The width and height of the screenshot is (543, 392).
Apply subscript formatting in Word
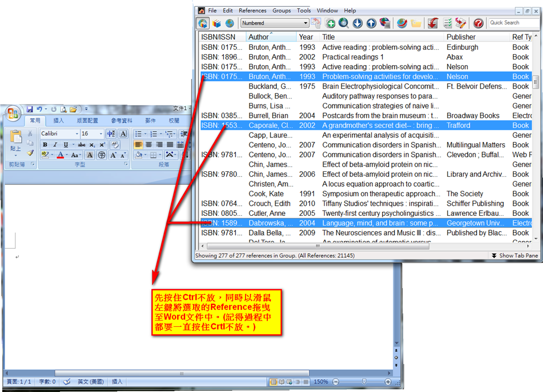pos(92,145)
